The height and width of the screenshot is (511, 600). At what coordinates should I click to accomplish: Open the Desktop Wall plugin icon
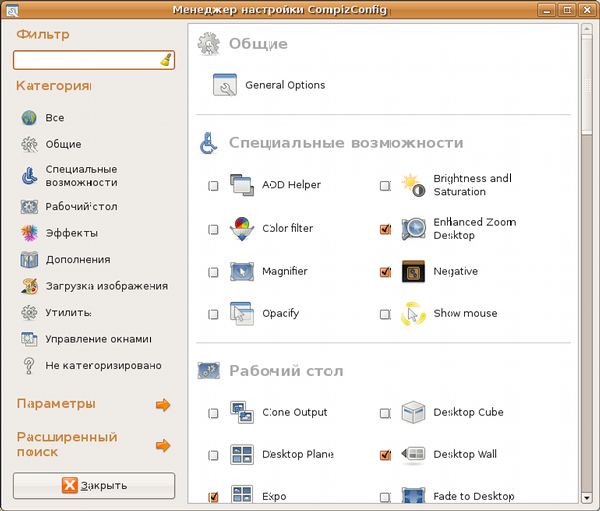pos(413,454)
